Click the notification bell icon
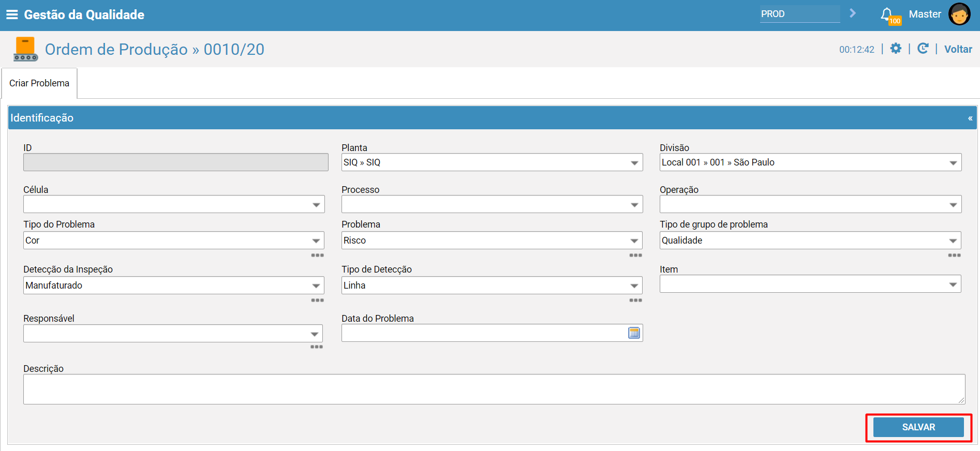Viewport: 980px width, 451px height. (x=887, y=14)
